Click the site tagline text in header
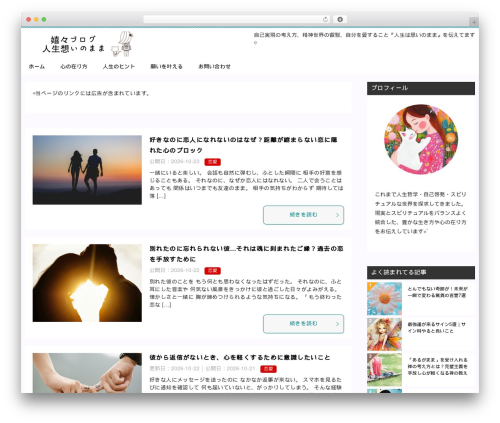This screenshot has width=500, height=423. click(364, 38)
